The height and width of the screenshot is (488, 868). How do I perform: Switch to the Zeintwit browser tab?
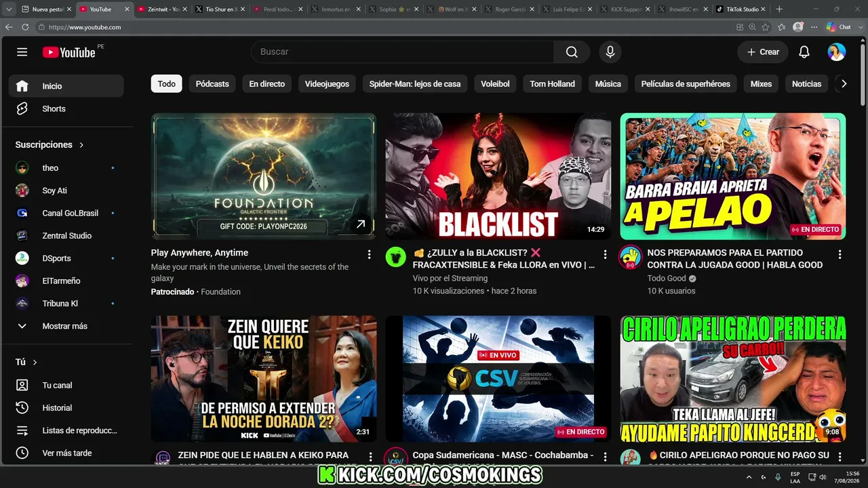click(x=161, y=9)
